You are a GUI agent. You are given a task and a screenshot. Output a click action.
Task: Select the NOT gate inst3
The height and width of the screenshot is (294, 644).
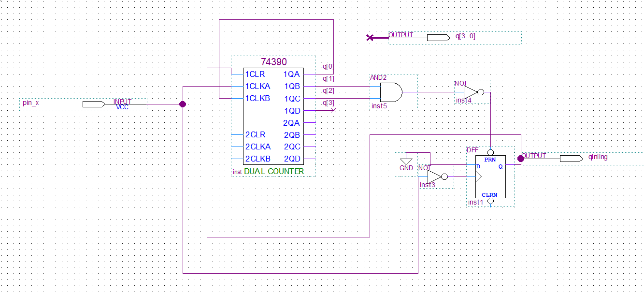[438, 176]
